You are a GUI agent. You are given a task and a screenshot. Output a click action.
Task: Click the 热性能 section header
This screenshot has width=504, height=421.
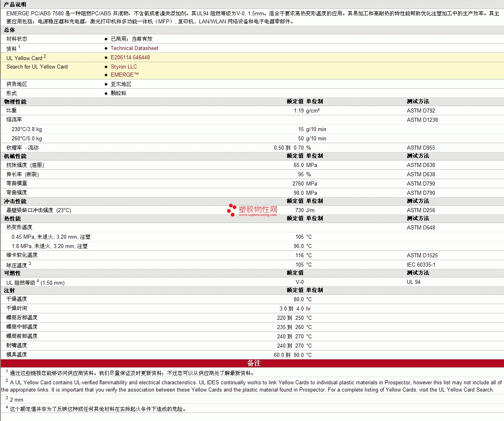[x=12, y=219]
